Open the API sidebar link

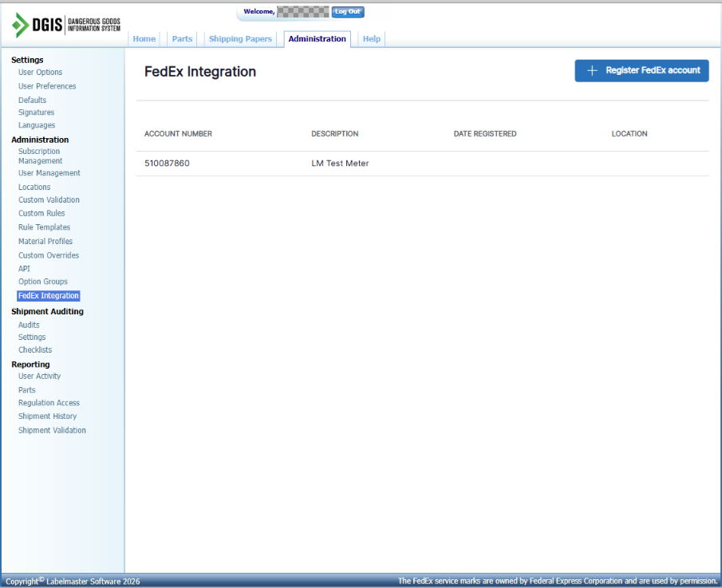pos(24,269)
